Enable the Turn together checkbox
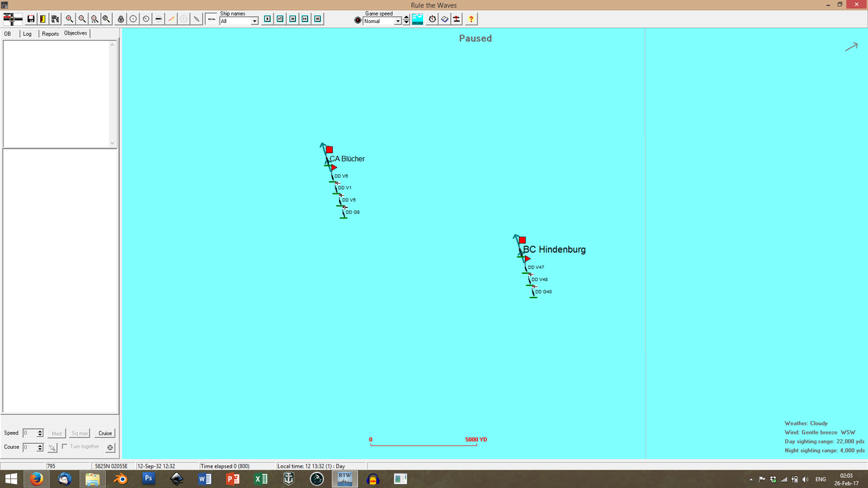 (x=64, y=447)
